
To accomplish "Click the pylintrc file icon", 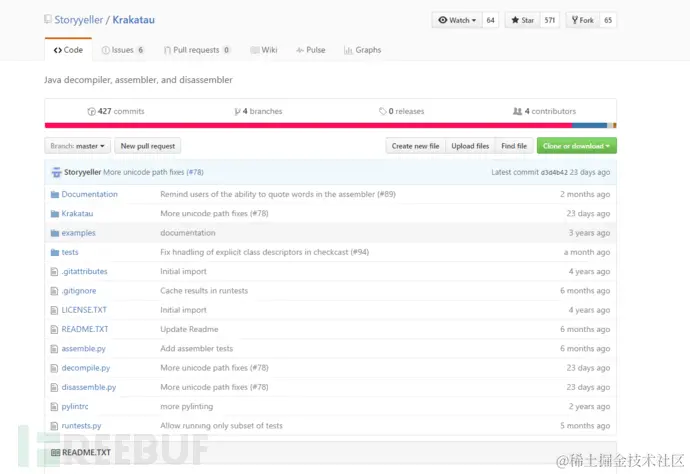I will (x=54, y=407).
